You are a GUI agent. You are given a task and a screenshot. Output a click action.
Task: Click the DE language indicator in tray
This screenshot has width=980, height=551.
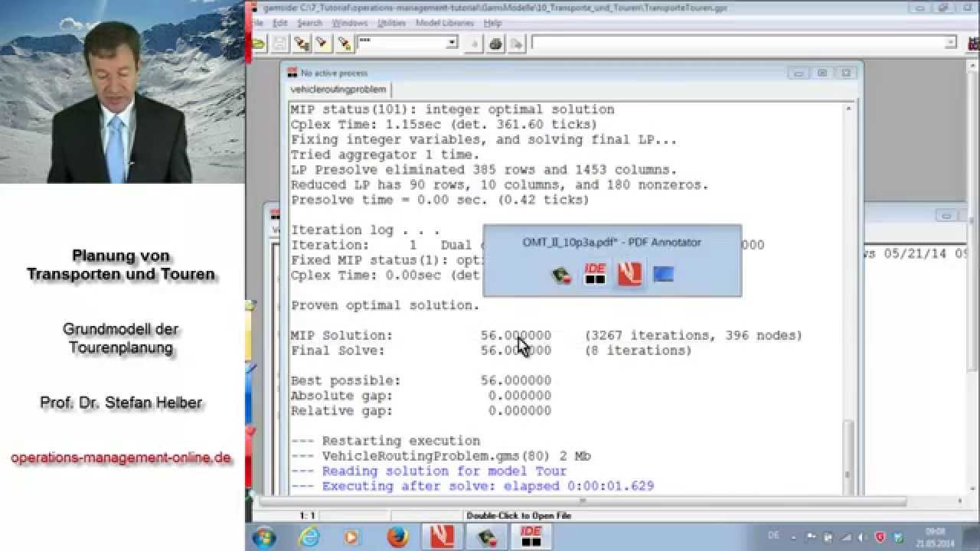coord(775,536)
